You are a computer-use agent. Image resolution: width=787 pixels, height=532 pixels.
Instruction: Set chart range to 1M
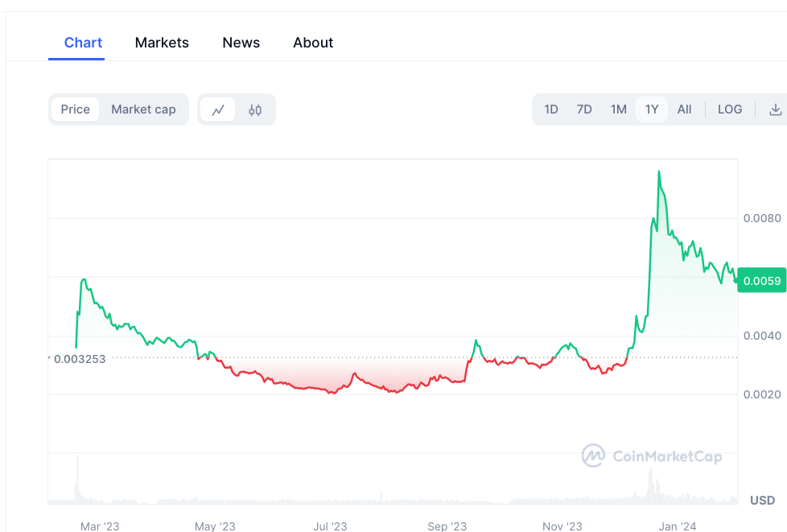618,109
